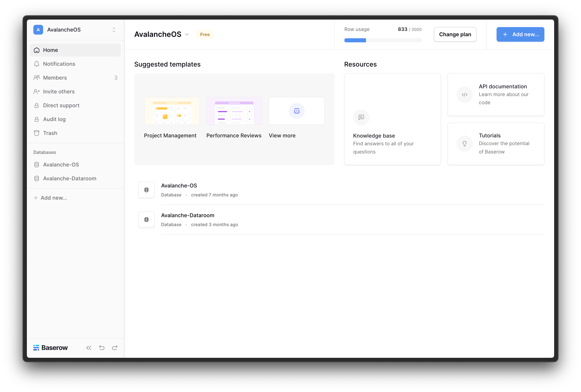Select Avalanche-OS database in sidebar

point(61,165)
